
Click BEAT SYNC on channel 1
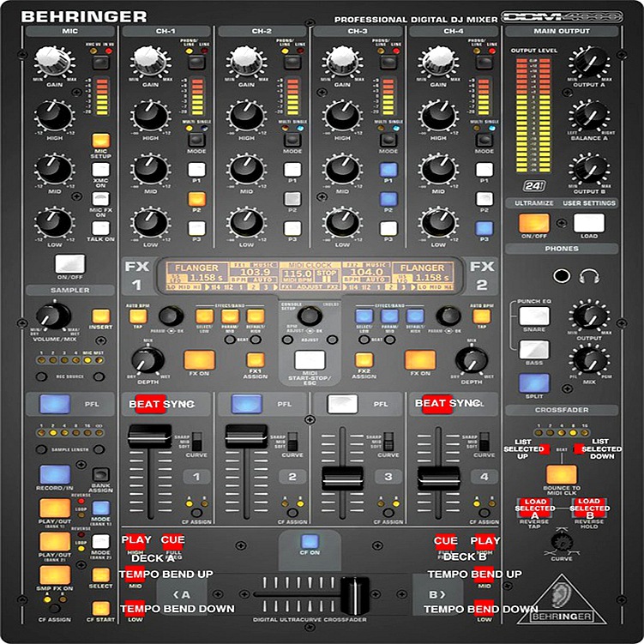pyautogui.click(x=150, y=404)
